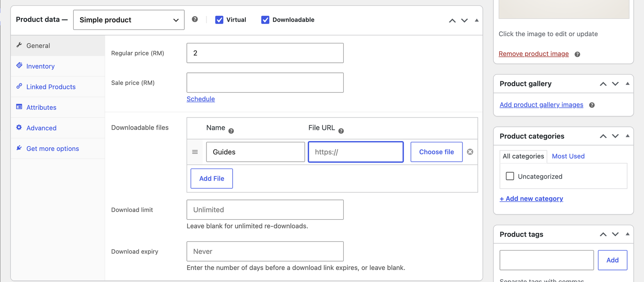The width and height of the screenshot is (644, 282).
Task: Focus the File URL https:// field
Action: tap(356, 152)
